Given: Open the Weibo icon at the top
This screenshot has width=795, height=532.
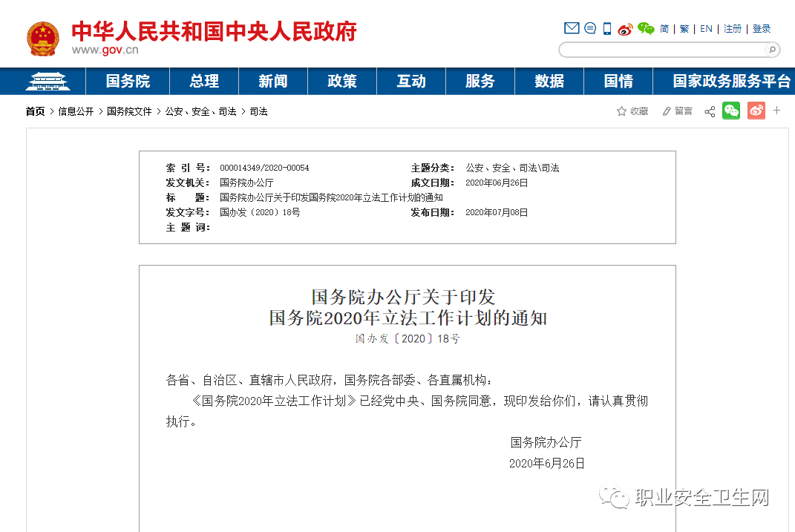Looking at the screenshot, I should (624, 28).
